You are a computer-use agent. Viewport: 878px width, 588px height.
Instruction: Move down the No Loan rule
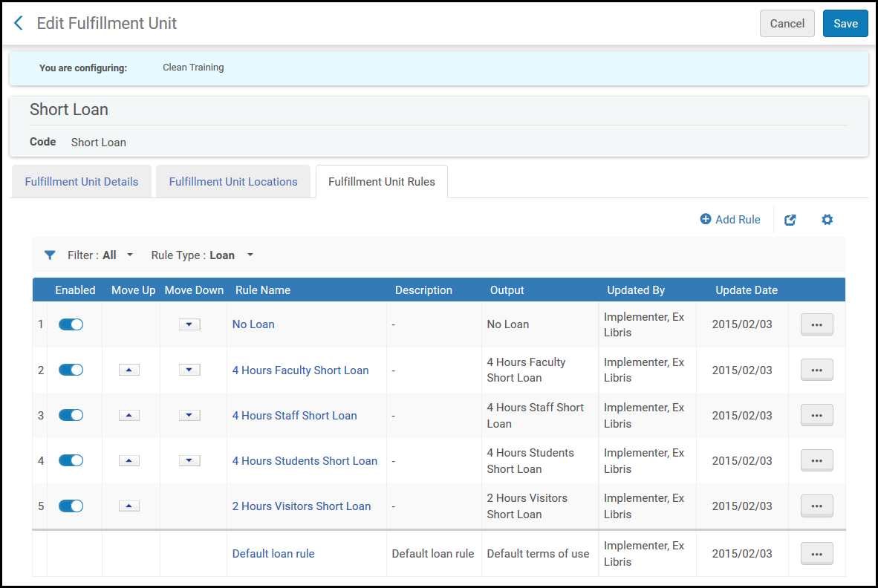point(189,324)
